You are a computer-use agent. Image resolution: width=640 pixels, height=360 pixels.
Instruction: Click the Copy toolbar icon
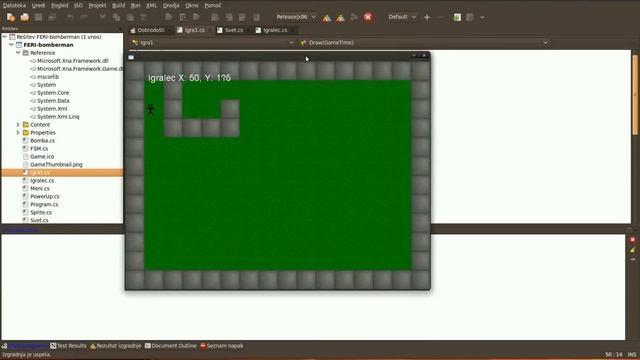coord(116,17)
